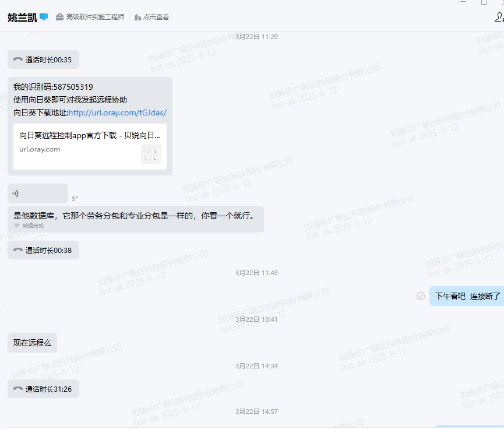Click 点击查看 in the header
The width and height of the screenshot is (504, 429).
[156, 17]
